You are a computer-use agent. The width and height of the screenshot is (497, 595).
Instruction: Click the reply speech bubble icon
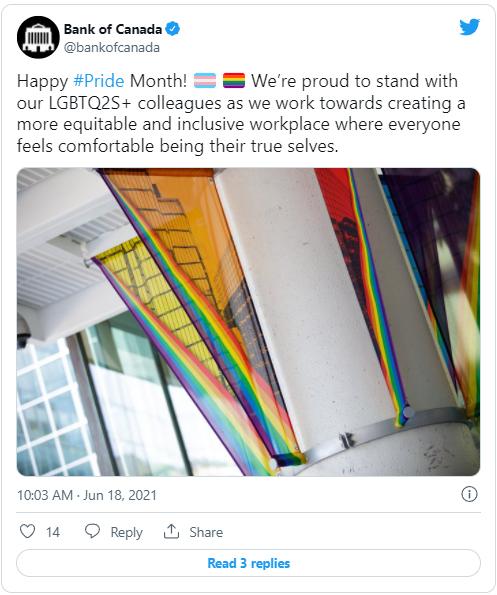click(92, 531)
